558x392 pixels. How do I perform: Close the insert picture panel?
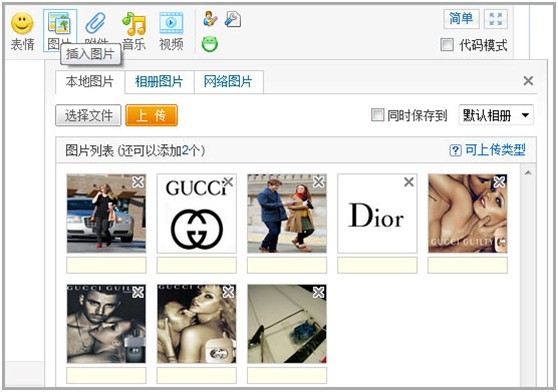(528, 81)
